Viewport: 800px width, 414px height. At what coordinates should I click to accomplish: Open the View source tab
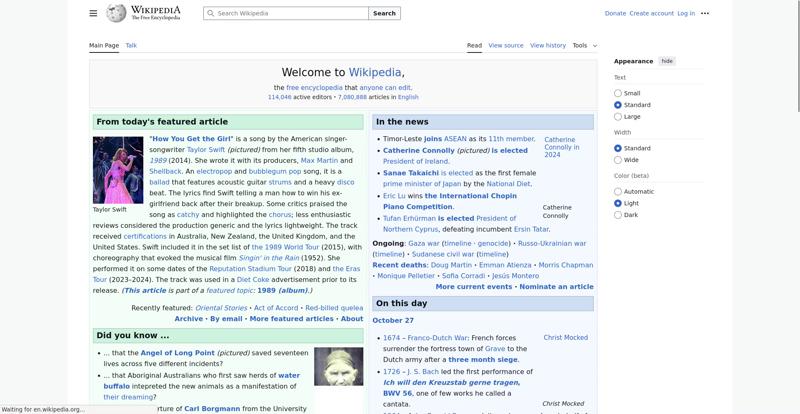coord(505,45)
